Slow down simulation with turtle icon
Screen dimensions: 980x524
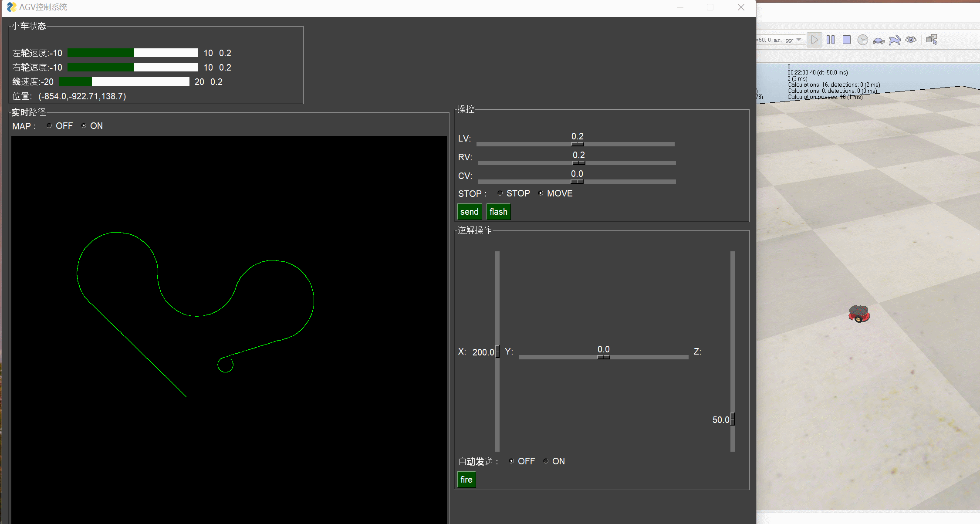point(879,41)
